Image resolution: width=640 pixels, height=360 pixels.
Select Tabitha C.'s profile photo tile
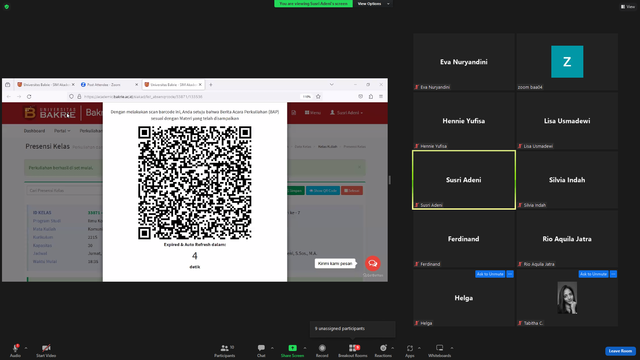pyautogui.click(x=567, y=298)
